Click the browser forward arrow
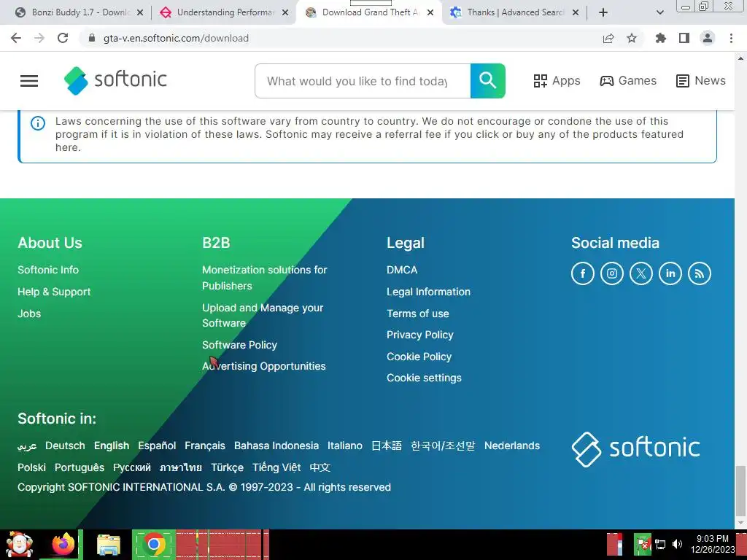The width and height of the screenshot is (747, 560). coord(39,38)
